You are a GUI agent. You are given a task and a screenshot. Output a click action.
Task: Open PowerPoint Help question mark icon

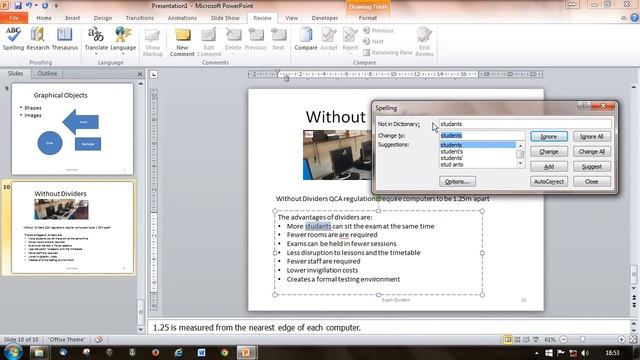click(634, 18)
